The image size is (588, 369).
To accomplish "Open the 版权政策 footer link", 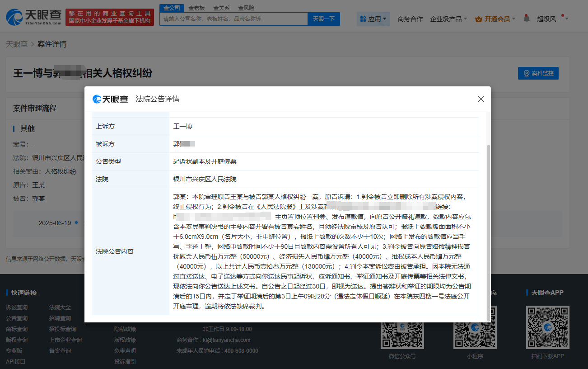I will [x=125, y=340].
